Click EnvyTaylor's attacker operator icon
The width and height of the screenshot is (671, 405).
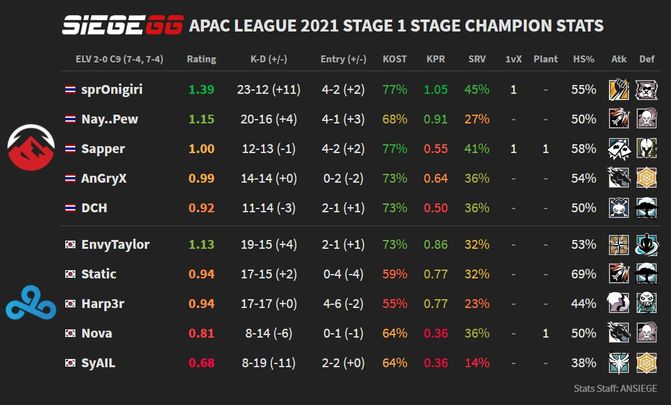coord(619,244)
